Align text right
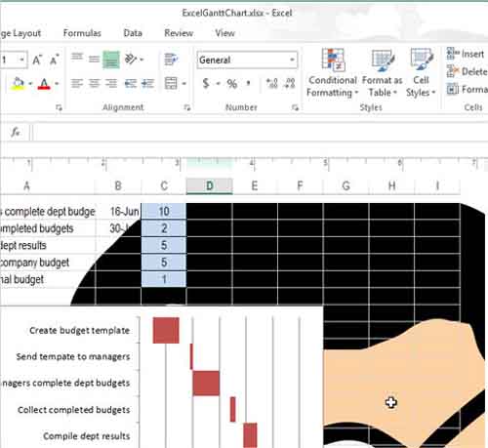 (x=111, y=84)
